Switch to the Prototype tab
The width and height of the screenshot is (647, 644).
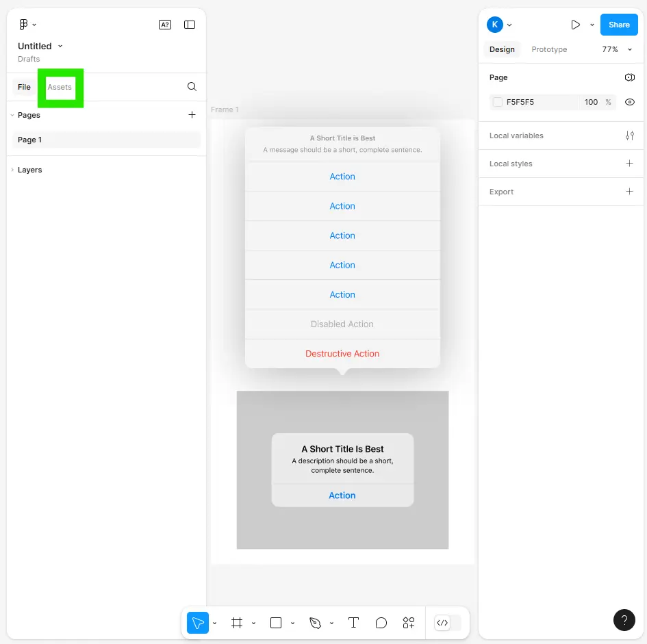[x=549, y=49]
